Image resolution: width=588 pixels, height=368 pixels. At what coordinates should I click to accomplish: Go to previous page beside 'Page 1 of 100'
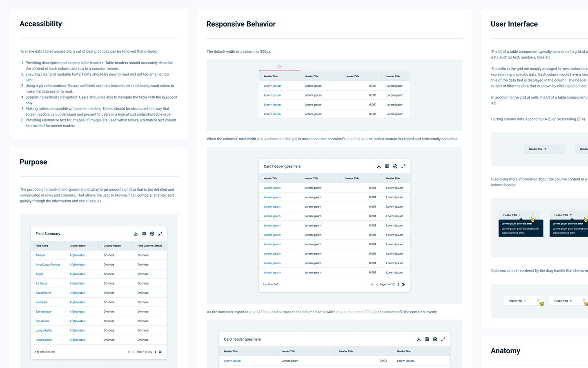(377, 285)
